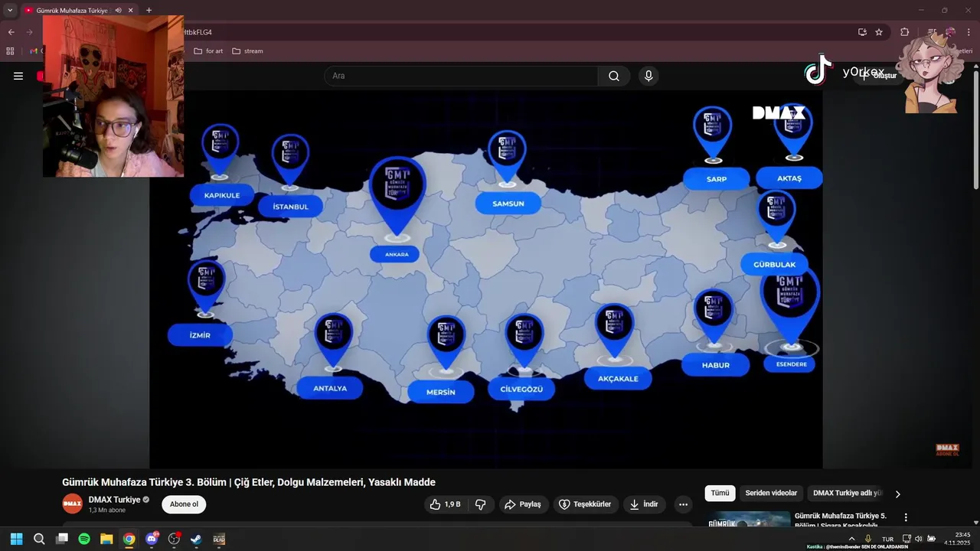Open the Walking Dead game taskbar icon
Viewport: 980px width, 551px height.
pos(219,539)
